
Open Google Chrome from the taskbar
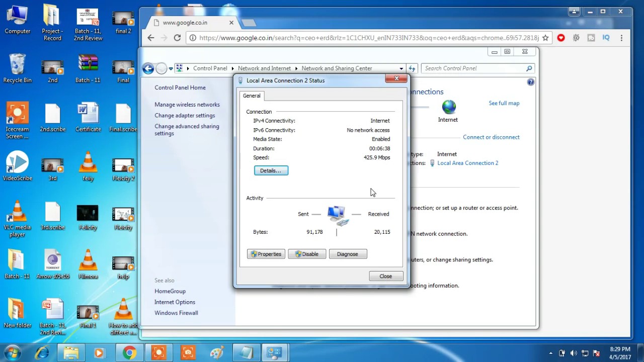point(129,353)
